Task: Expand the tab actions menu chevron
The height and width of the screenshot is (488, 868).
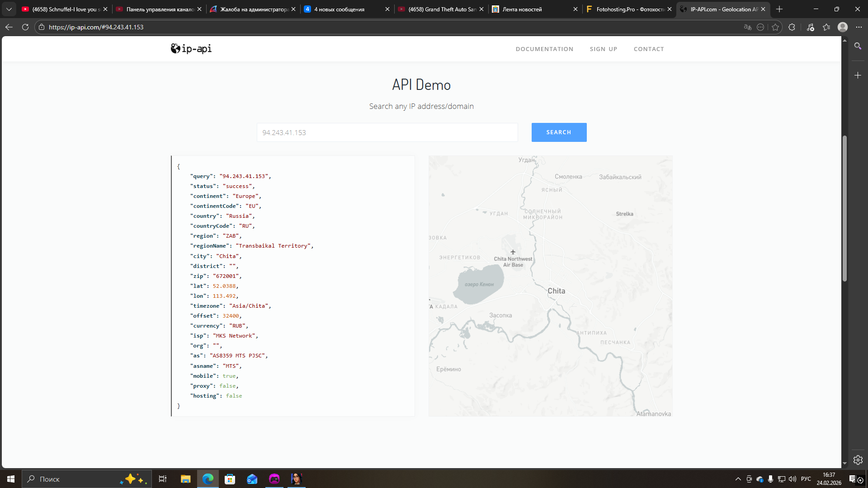Action: click(x=9, y=9)
